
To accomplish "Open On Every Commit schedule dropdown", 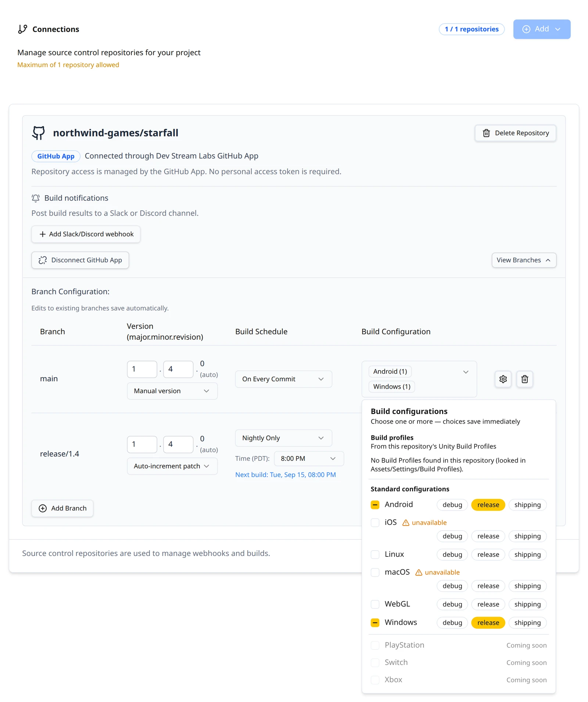I will click(x=283, y=379).
